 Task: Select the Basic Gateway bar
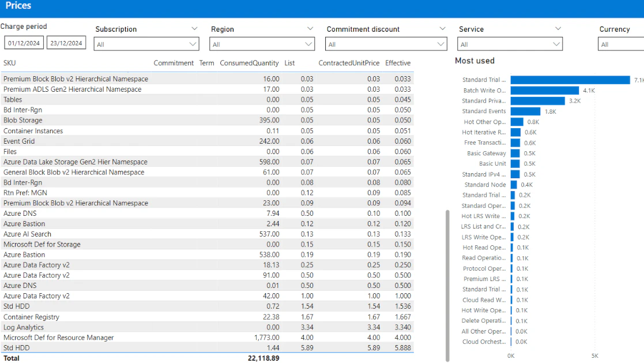pos(515,154)
